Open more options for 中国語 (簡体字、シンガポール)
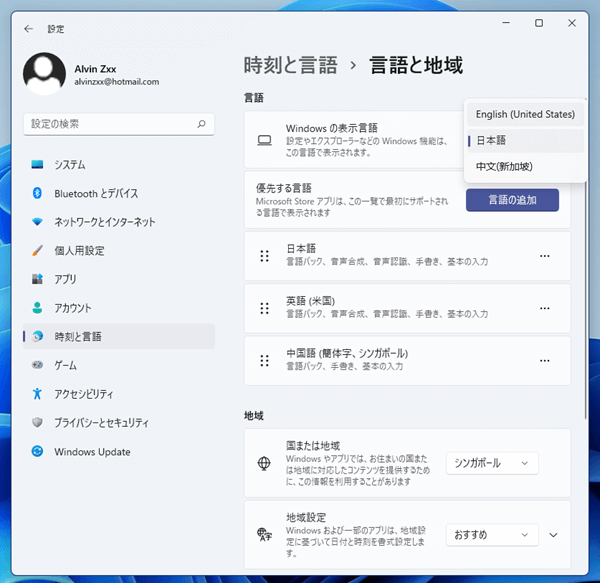This screenshot has width=600, height=583. pos(545,361)
